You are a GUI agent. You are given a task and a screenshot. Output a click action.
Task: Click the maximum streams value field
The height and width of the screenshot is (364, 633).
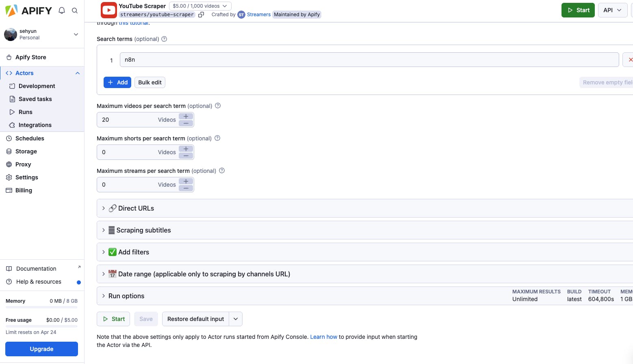coord(138,185)
